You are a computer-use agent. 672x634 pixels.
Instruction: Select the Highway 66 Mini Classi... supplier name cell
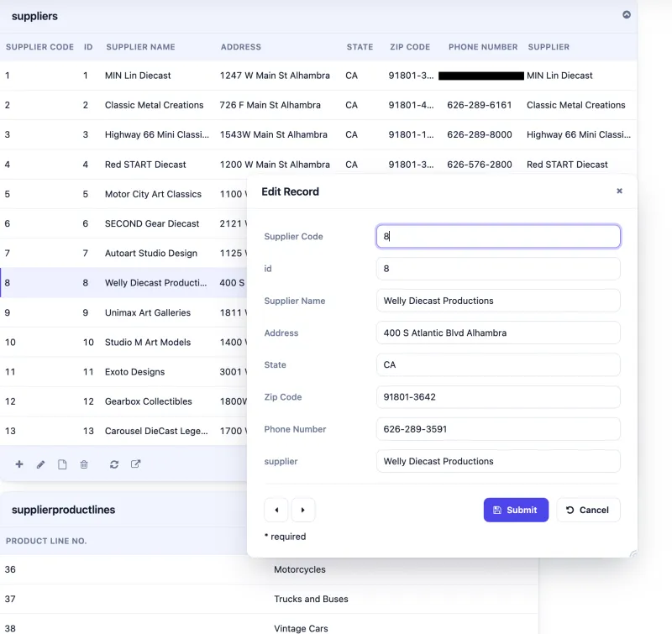click(x=157, y=134)
